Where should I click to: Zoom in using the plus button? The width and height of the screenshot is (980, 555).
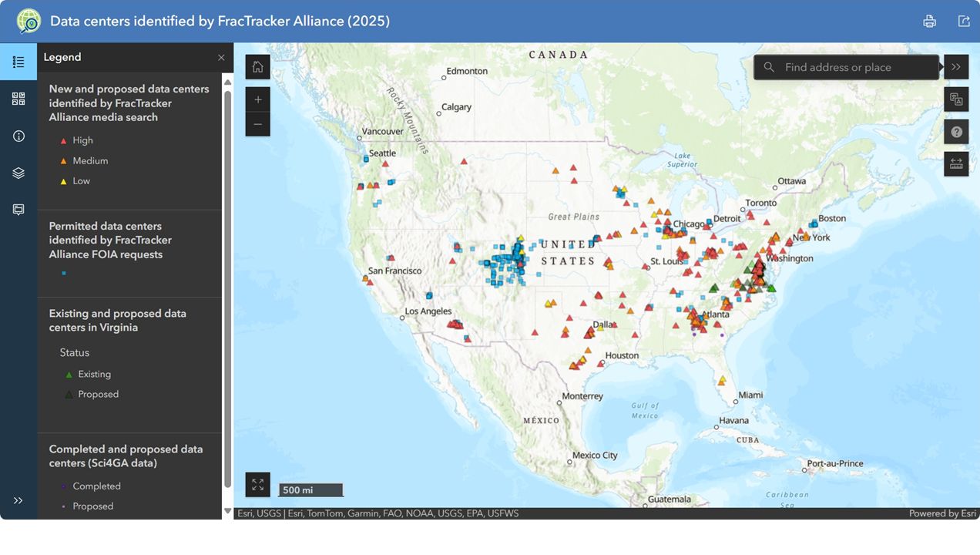click(x=257, y=99)
